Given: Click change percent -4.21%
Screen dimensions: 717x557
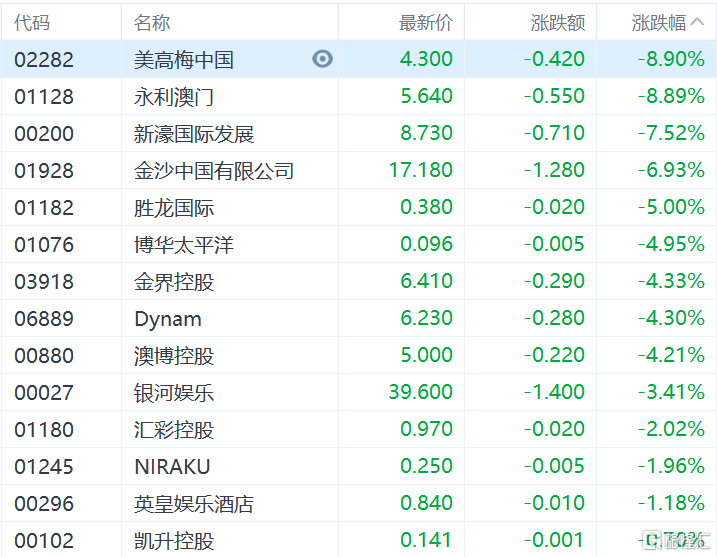Looking at the screenshot, I should 671,355.
